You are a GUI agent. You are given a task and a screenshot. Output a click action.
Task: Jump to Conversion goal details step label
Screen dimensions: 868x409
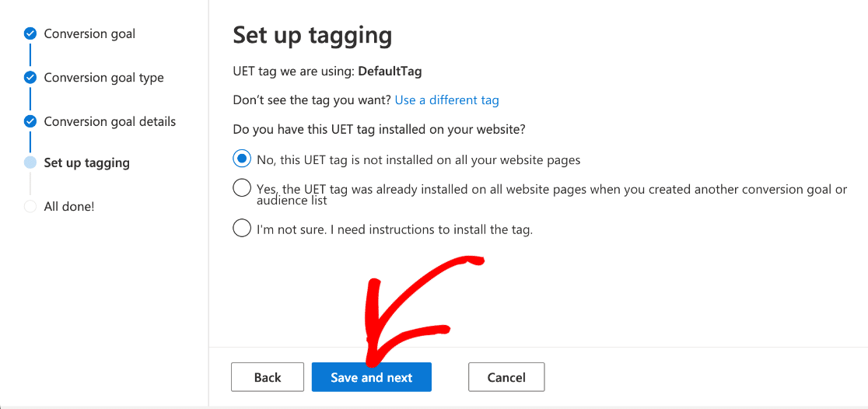(110, 121)
